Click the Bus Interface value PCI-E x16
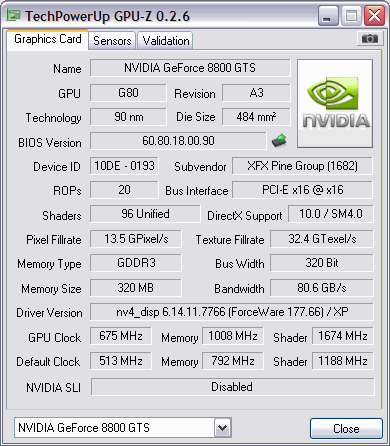Screen dimensions: 390x446 pos(302,190)
